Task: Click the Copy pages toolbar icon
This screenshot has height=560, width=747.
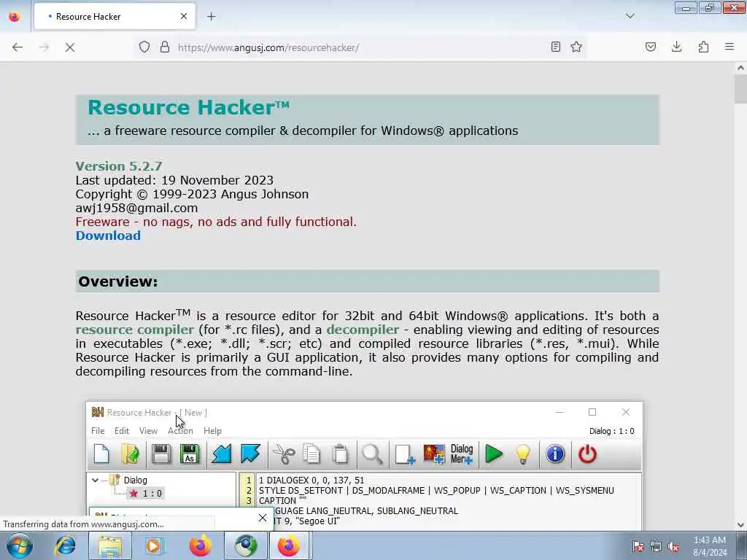Action: tap(311, 454)
